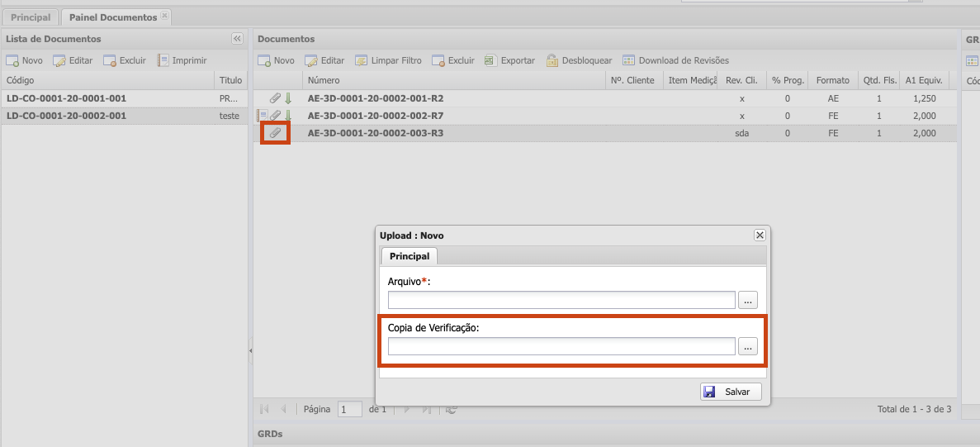Browse for Copia de Verificação file
Image resolution: width=980 pixels, height=447 pixels.
(x=747, y=347)
